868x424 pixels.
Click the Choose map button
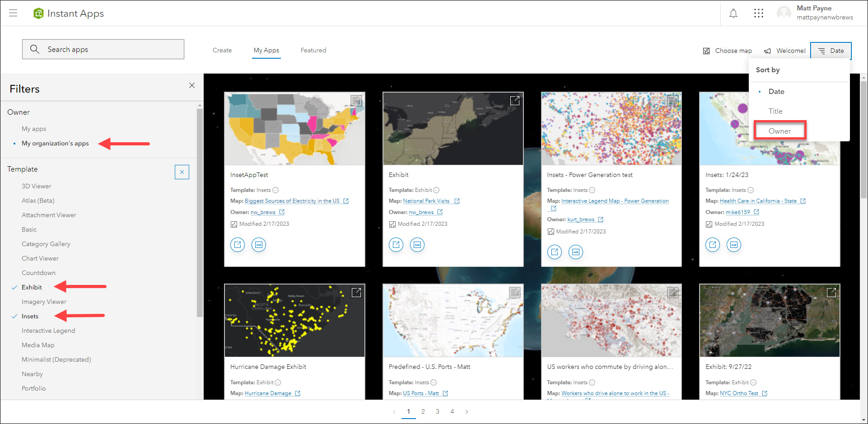pyautogui.click(x=728, y=51)
